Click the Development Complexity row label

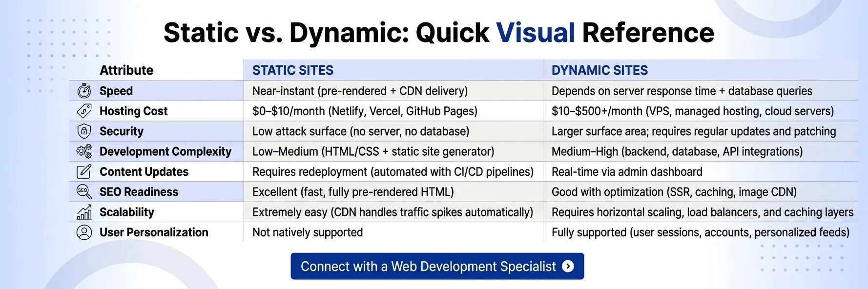coord(165,151)
